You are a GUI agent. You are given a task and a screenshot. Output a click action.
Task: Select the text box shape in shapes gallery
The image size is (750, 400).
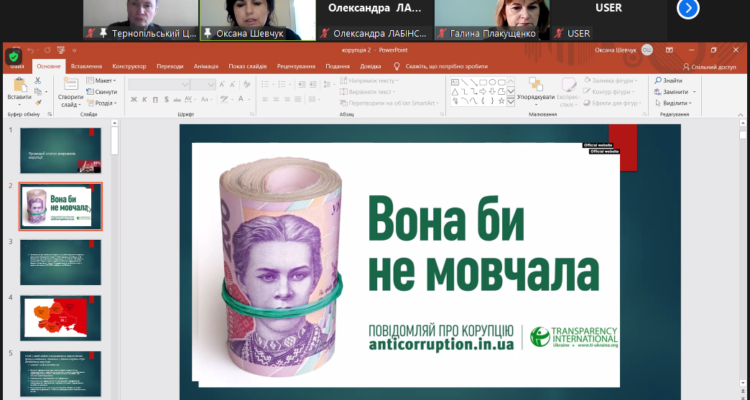click(455, 82)
